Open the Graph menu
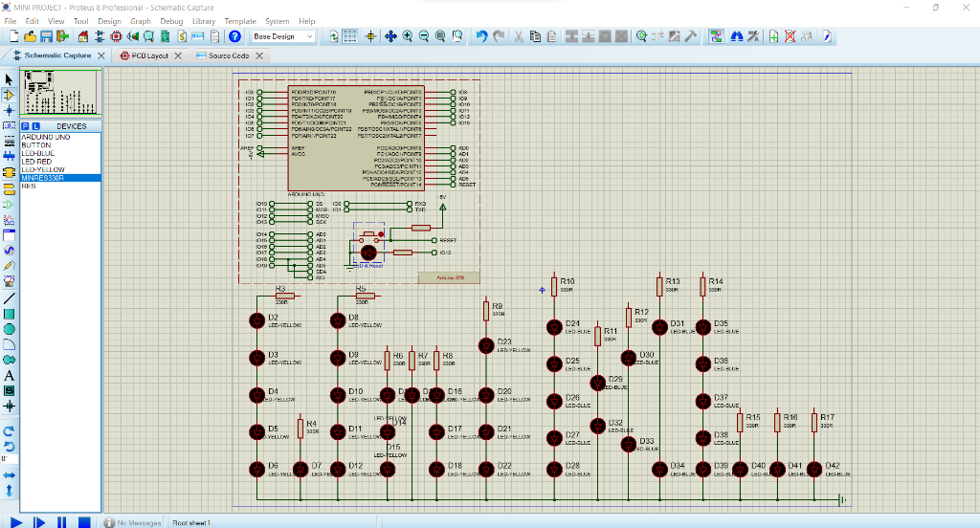Image resolution: width=980 pixels, height=528 pixels. click(x=141, y=21)
